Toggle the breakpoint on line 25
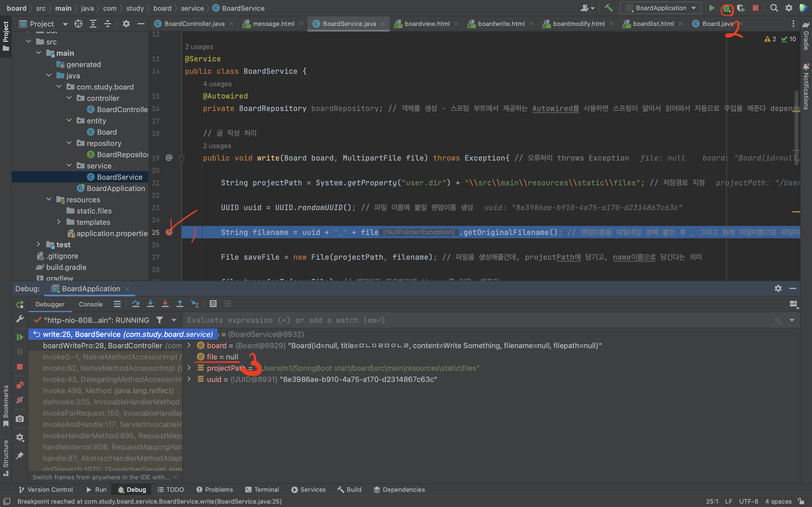Viewport: 812px width, 507px height. [x=169, y=232]
